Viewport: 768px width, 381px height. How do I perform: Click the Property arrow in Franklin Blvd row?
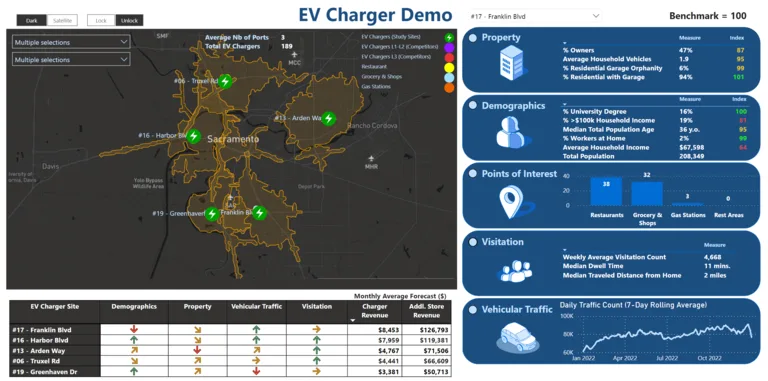(197, 330)
